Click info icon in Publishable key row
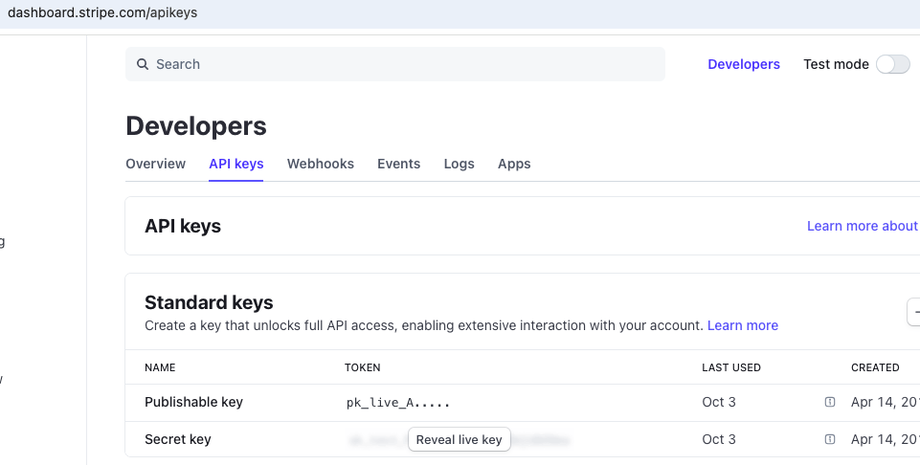 [829, 402]
